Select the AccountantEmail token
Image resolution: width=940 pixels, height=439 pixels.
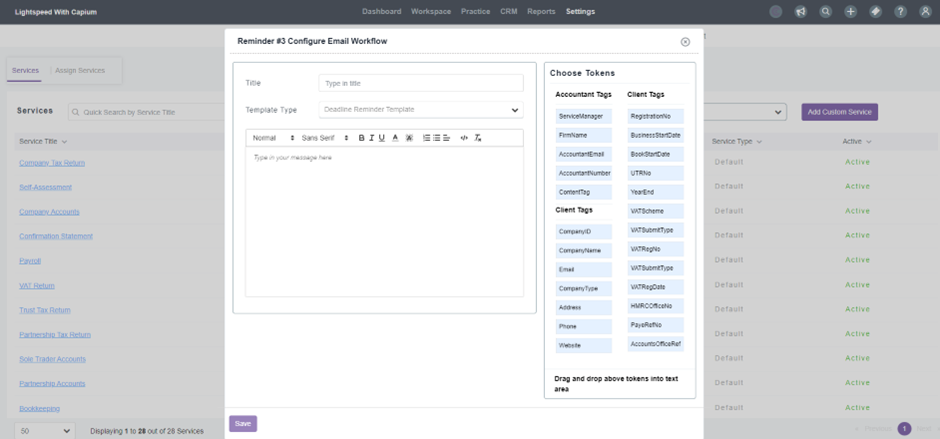point(583,154)
